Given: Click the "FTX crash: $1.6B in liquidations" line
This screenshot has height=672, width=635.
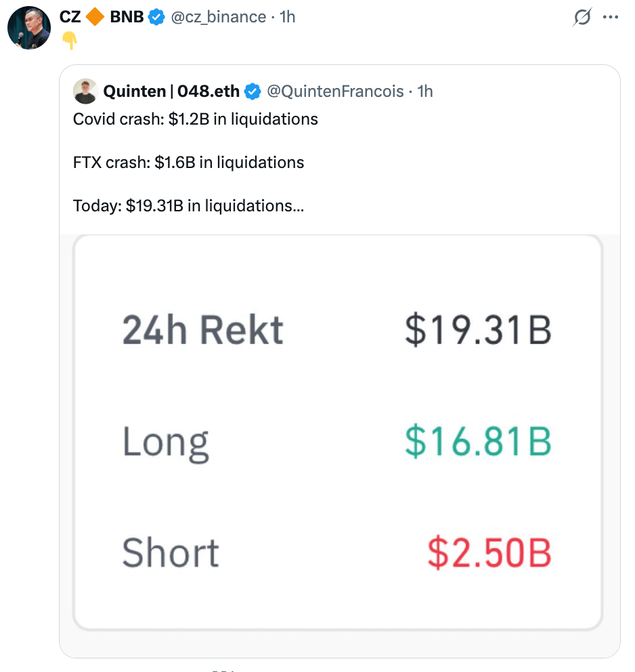Looking at the screenshot, I should click(188, 163).
